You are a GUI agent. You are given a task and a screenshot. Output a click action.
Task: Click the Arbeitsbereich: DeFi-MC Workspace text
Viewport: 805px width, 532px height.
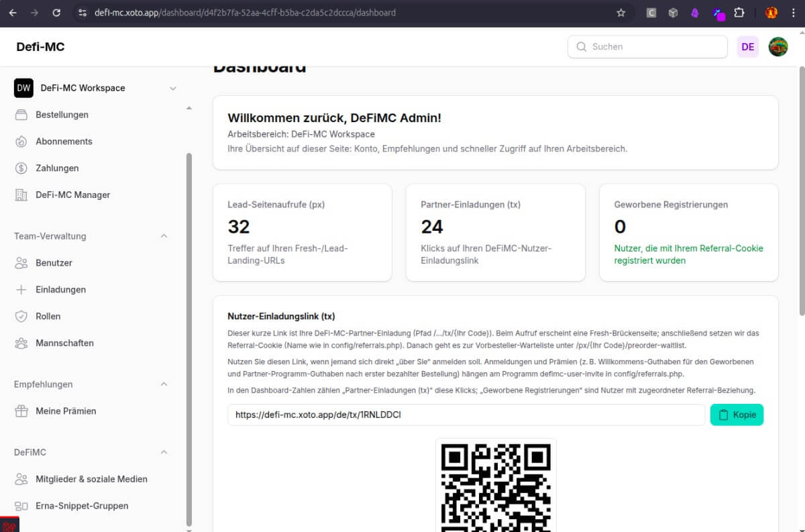[301, 134]
